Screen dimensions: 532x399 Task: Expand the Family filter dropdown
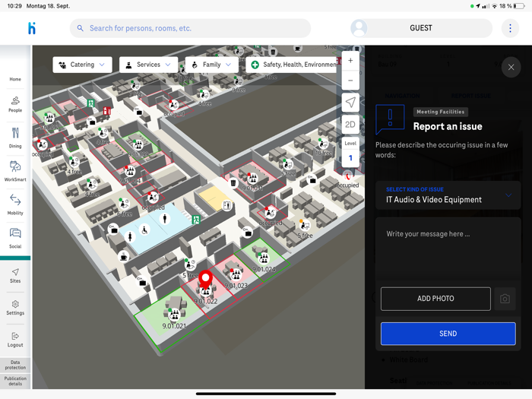212,65
